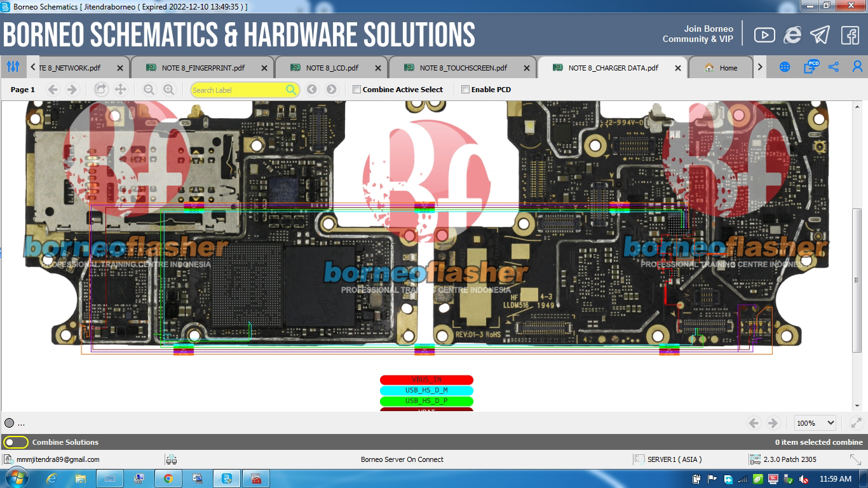
Task: Close the NOTE 8_TOUCHSCREEN.pdf tab
Action: click(x=527, y=68)
